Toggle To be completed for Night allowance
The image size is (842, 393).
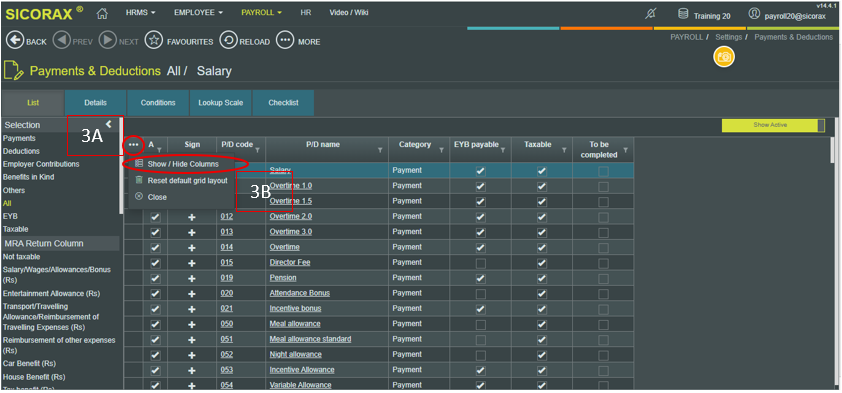pos(604,355)
